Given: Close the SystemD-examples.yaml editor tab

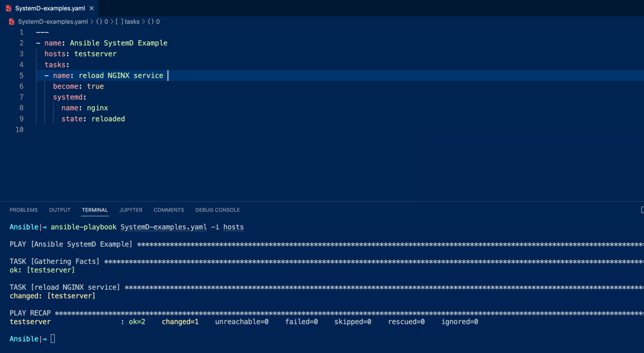Looking at the screenshot, I should 91,8.
